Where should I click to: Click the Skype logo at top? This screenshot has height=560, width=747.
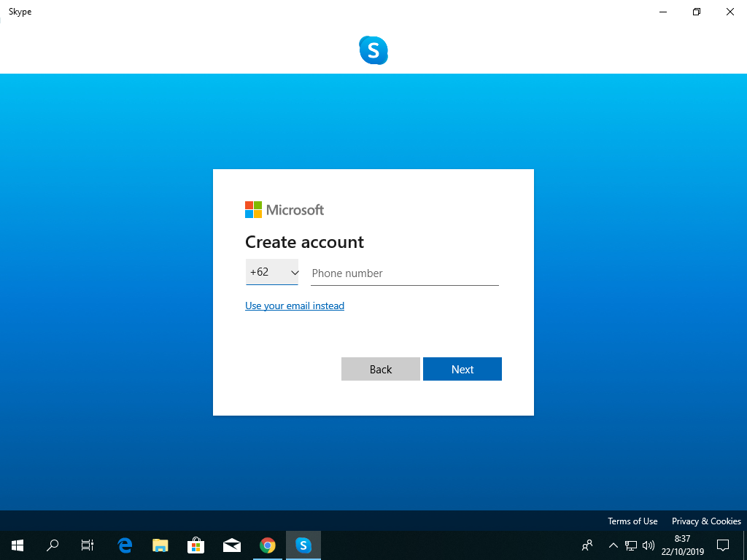click(x=373, y=50)
